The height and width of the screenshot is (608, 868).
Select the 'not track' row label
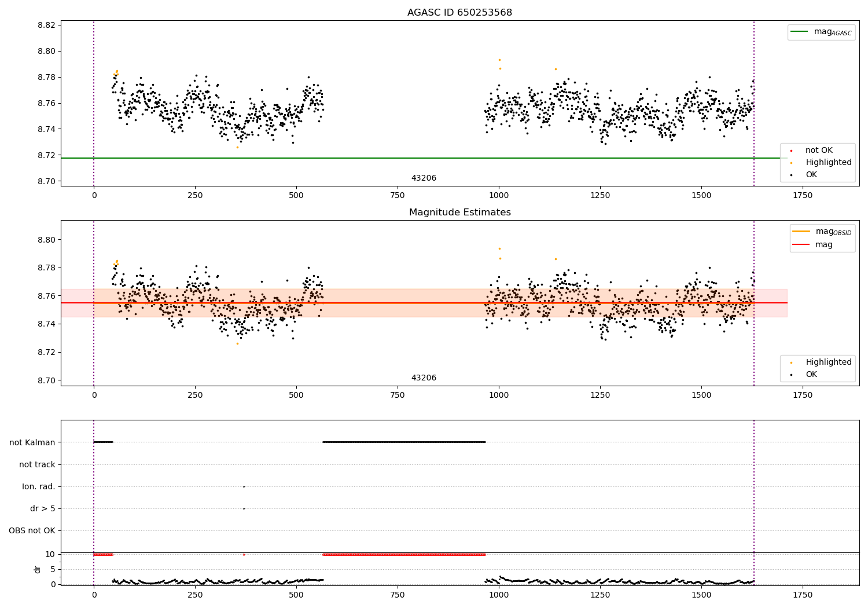pyautogui.click(x=37, y=464)
